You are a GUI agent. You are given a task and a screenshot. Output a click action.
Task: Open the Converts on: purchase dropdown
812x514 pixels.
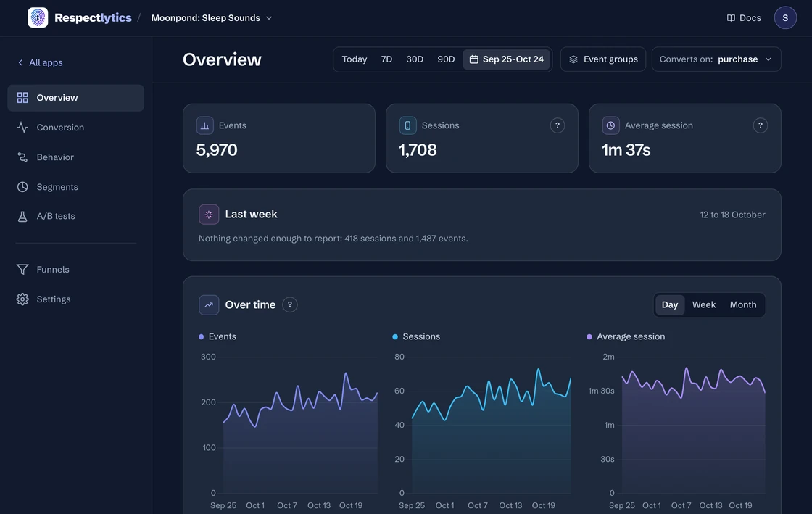(716, 59)
